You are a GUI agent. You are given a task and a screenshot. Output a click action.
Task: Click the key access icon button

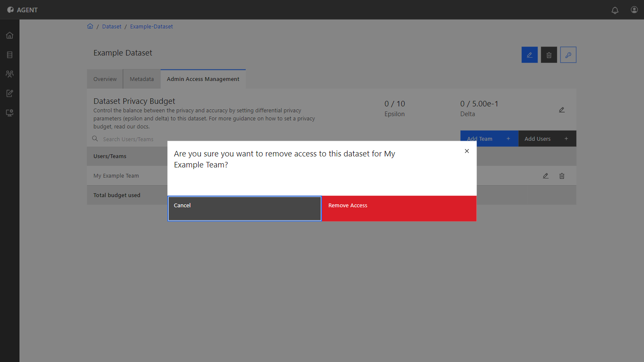(x=568, y=55)
